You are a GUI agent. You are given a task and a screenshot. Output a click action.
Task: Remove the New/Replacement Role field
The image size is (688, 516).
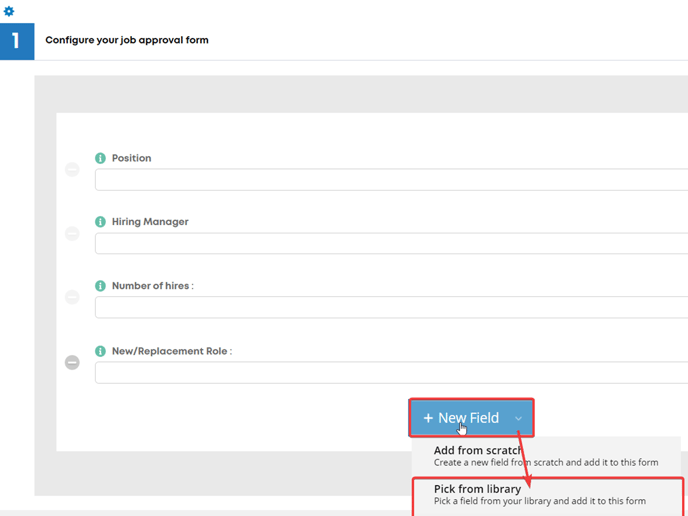[72, 362]
